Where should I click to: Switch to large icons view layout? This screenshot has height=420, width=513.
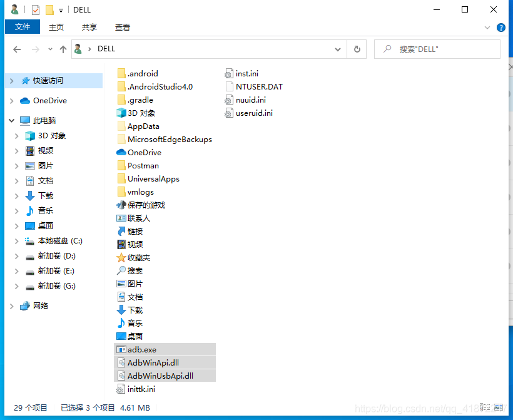tap(499, 407)
